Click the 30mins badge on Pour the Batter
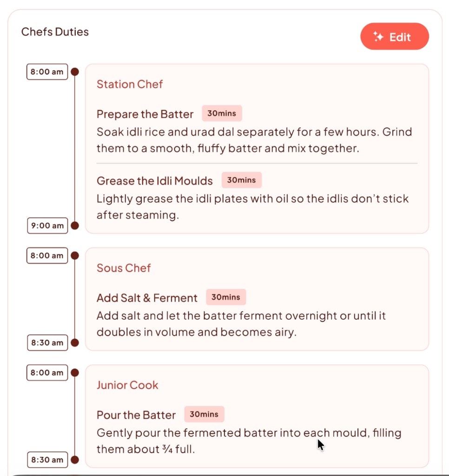 click(205, 414)
